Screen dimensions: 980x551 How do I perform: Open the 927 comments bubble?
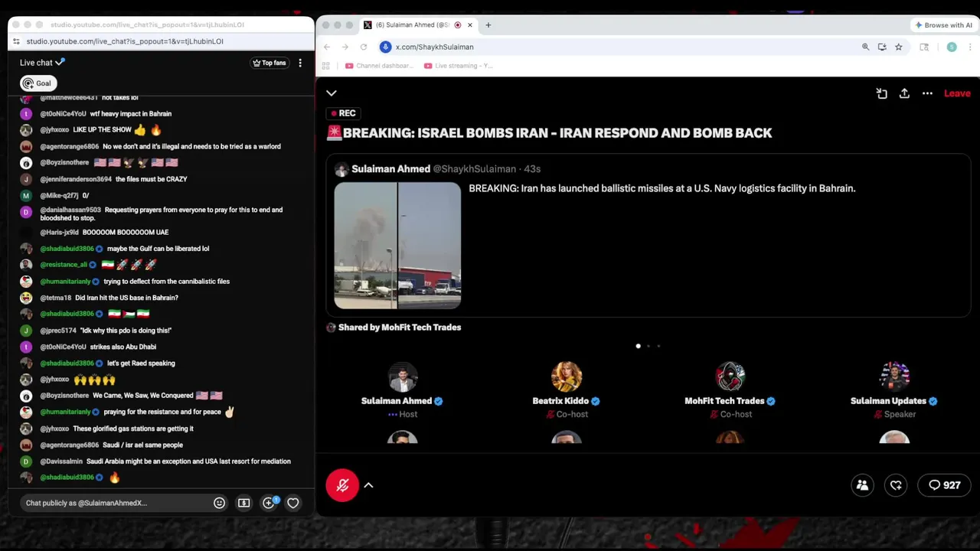click(x=944, y=485)
